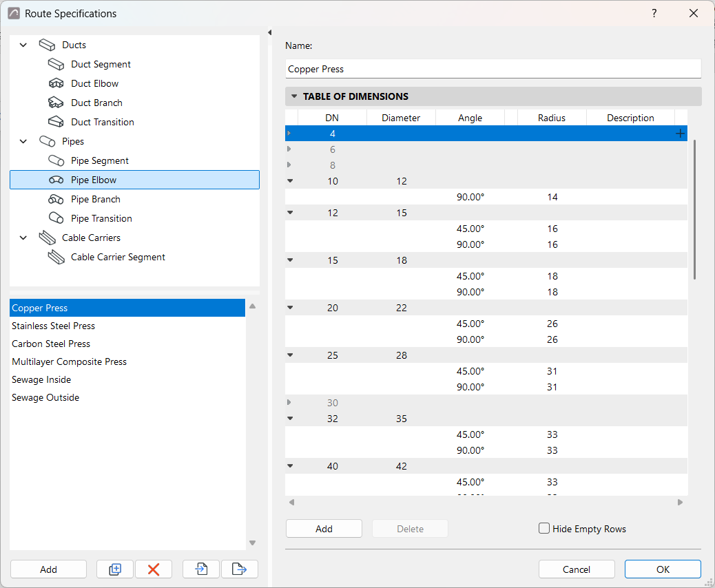This screenshot has width=715, height=588.
Task: Collapse the DN 20 row
Action: [290, 308]
